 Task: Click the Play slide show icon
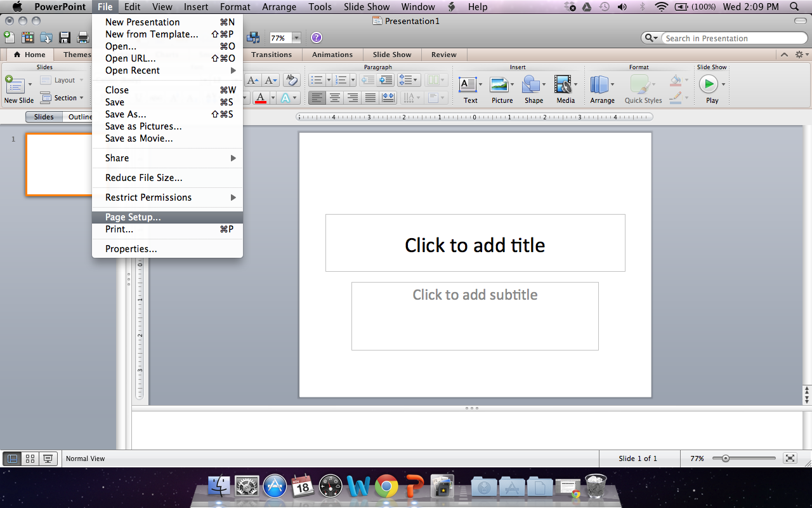pos(709,84)
